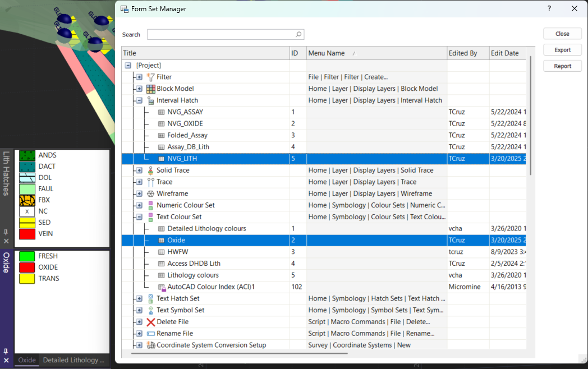Click the red Delete File icon
This screenshot has width=588, height=369.
point(150,322)
